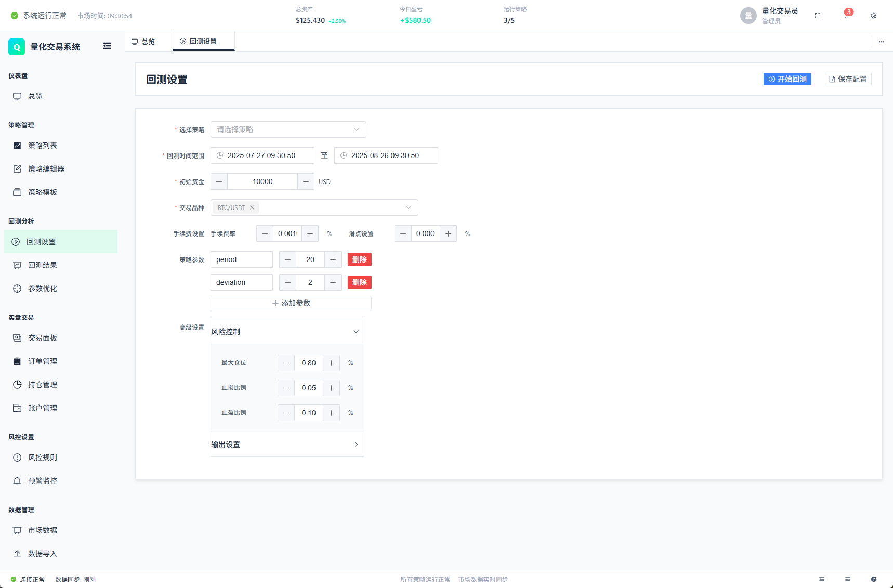893x588 pixels.
Task: Switch to the 回测设置 tab
Action: coord(203,42)
